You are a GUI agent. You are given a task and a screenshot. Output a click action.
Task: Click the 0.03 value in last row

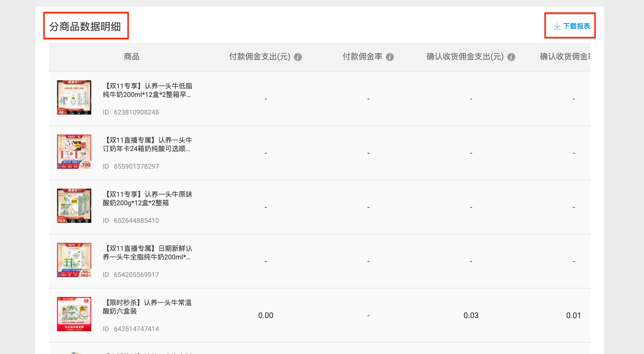click(x=471, y=316)
